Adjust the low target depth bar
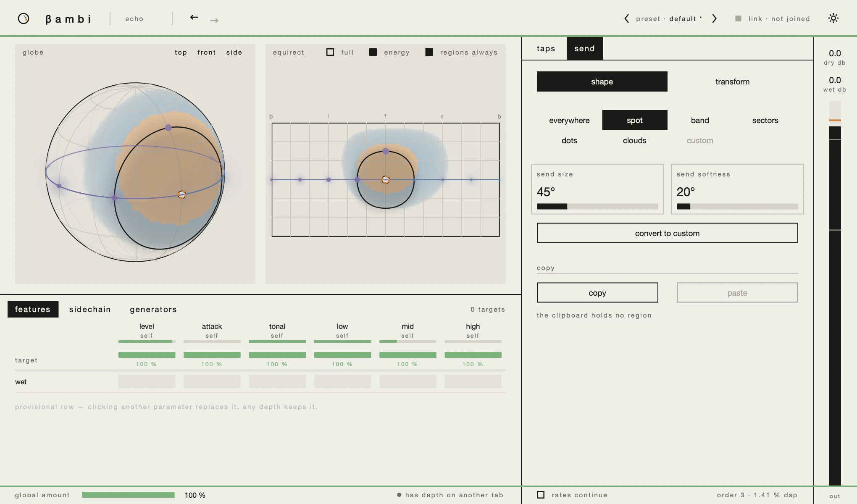The image size is (857, 504). [x=342, y=355]
